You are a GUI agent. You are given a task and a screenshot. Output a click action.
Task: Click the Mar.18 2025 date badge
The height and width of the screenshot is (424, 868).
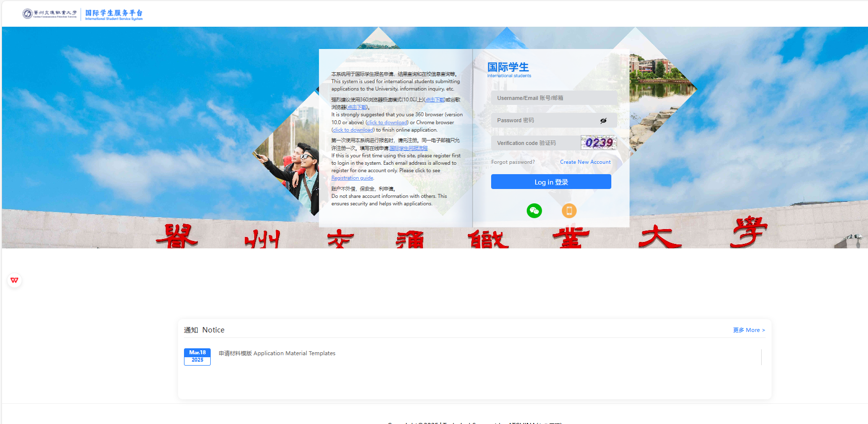click(x=197, y=357)
